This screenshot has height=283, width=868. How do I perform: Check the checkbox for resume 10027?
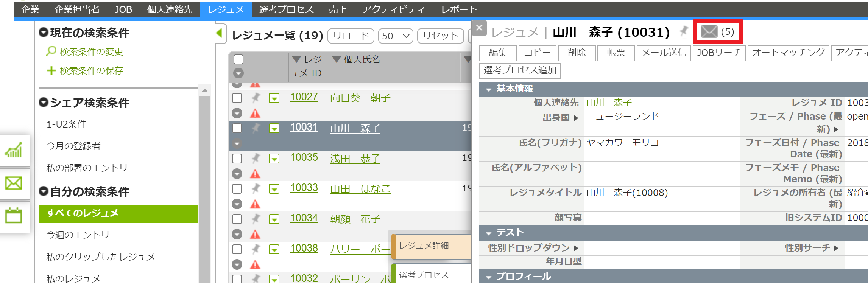(x=237, y=98)
